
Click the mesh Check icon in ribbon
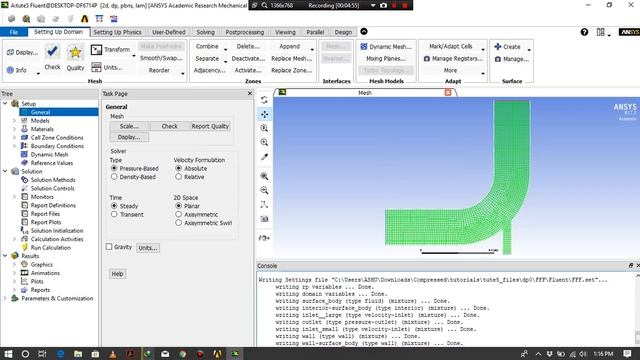(x=52, y=52)
